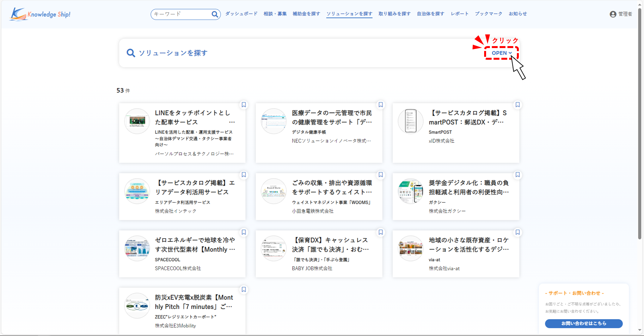This screenshot has width=644, height=336.
Task: Click company name xID株式会社
Action: tap(441, 141)
